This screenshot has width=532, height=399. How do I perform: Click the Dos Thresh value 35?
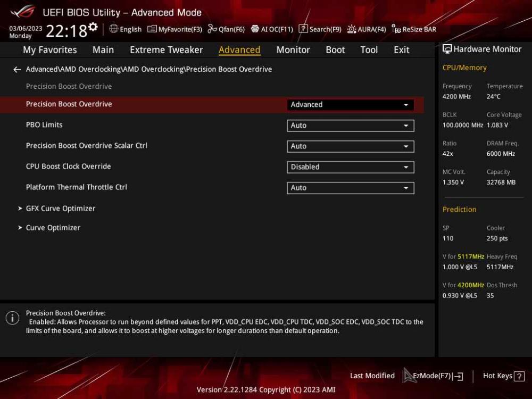click(491, 295)
